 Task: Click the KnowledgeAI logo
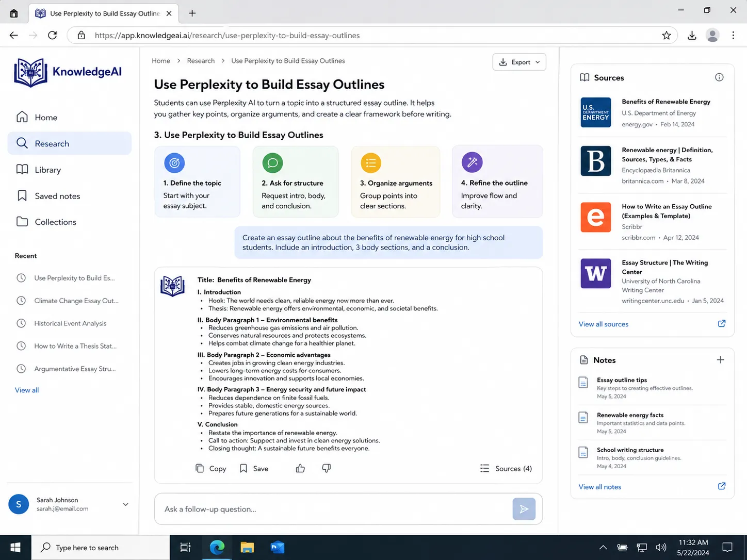click(x=68, y=72)
